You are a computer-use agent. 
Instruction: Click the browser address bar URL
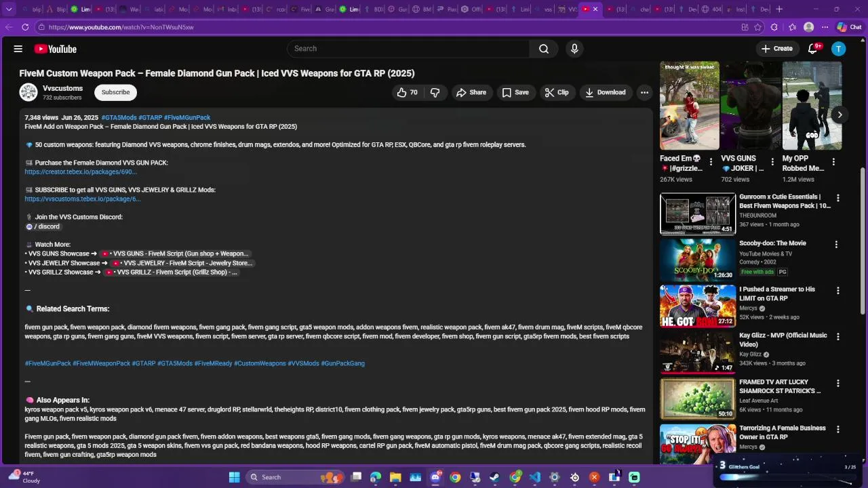click(121, 27)
